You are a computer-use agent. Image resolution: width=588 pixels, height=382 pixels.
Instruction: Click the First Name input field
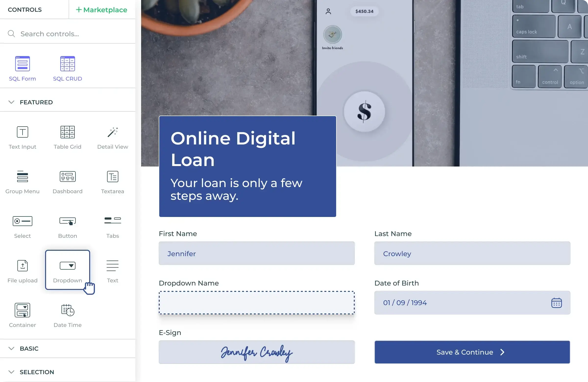coord(257,253)
